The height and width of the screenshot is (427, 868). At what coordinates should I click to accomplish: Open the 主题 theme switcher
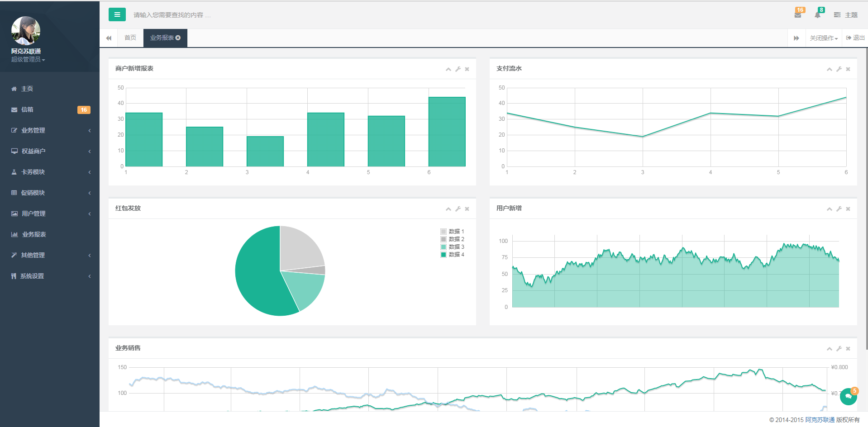(846, 15)
